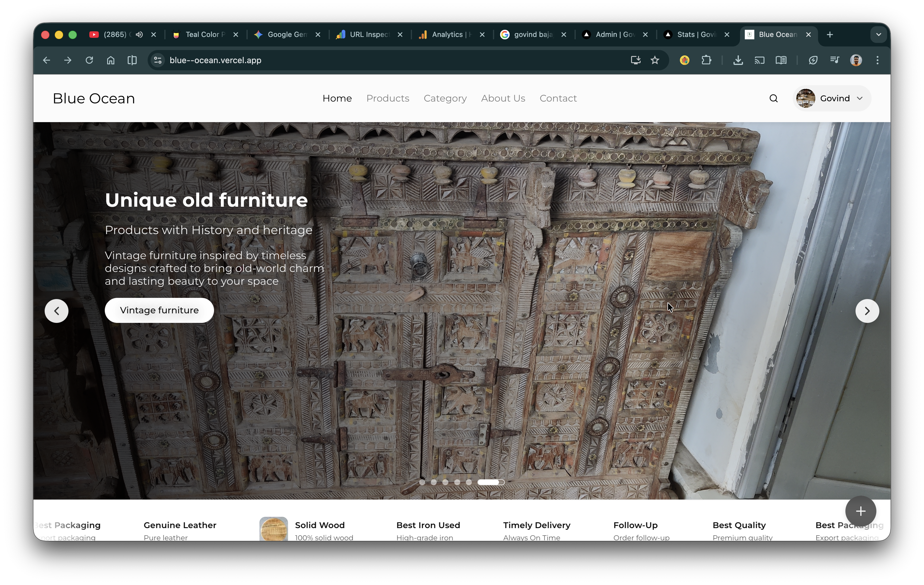The width and height of the screenshot is (924, 585).
Task: Go to previous carousel slide arrow
Action: click(56, 311)
